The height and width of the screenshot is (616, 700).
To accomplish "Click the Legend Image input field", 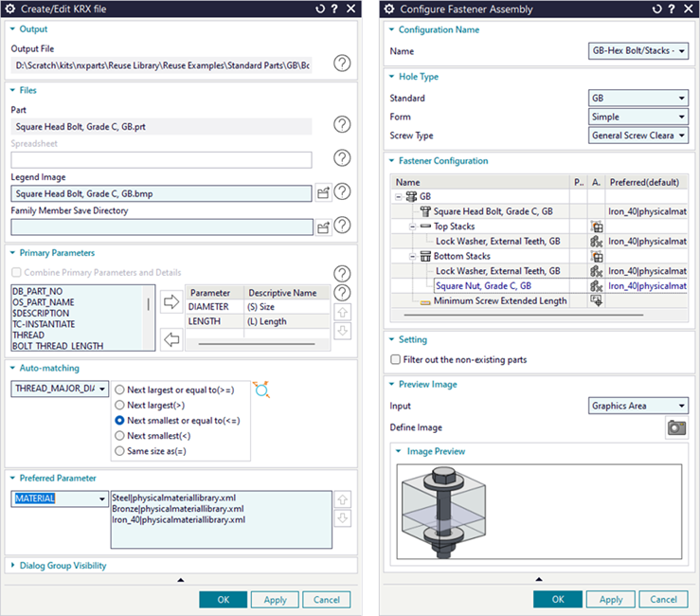I will coord(161,194).
